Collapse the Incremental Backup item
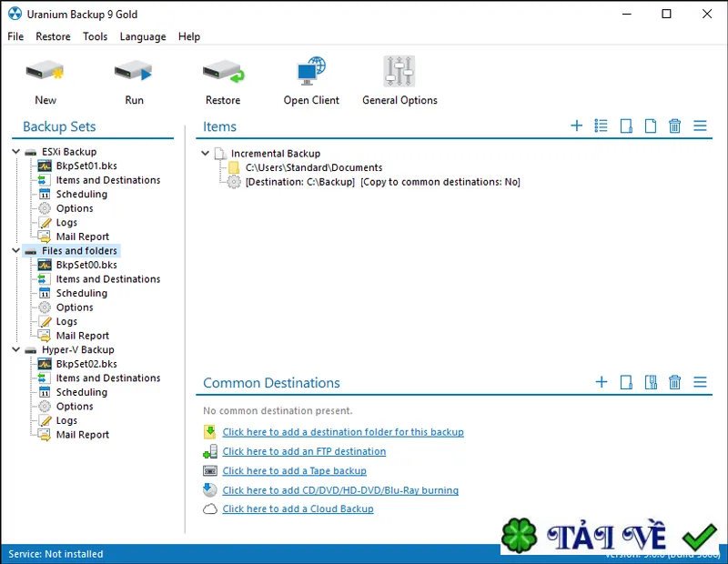 click(206, 153)
